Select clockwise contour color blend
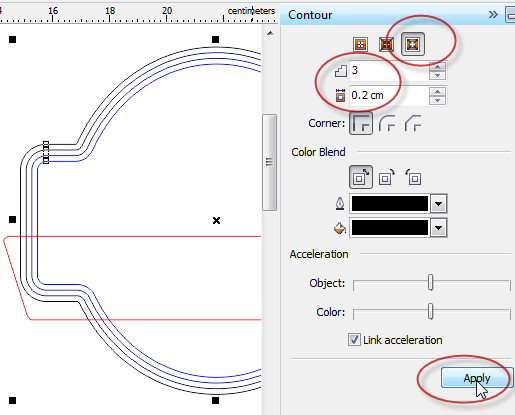Image resolution: width=515 pixels, height=415 pixels. coord(387,177)
